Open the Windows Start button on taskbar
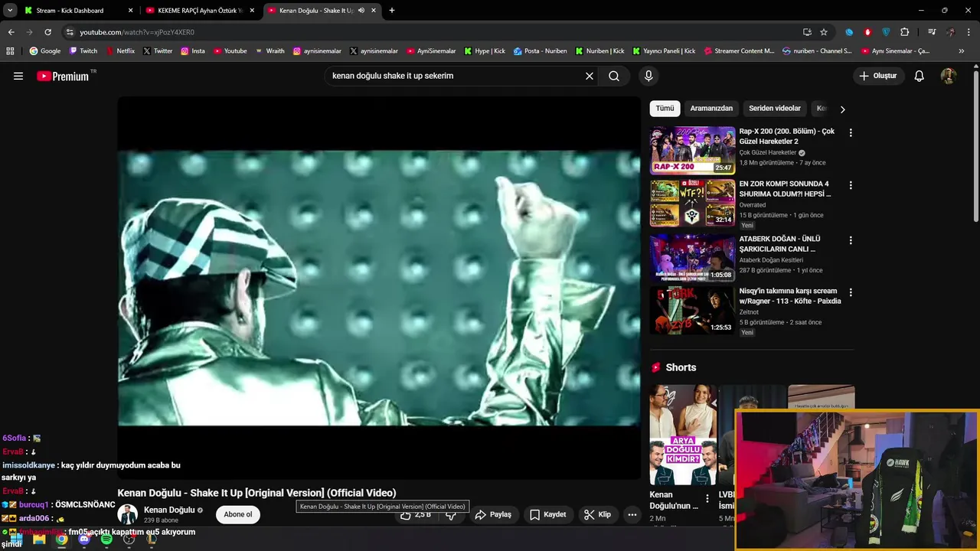The width and height of the screenshot is (980, 551). (x=17, y=540)
